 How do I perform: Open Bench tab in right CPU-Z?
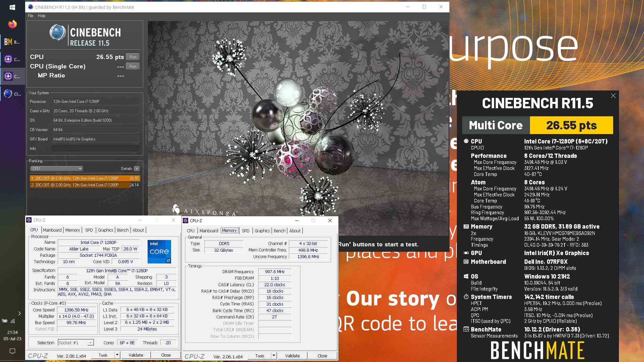(x=279, y=231)
